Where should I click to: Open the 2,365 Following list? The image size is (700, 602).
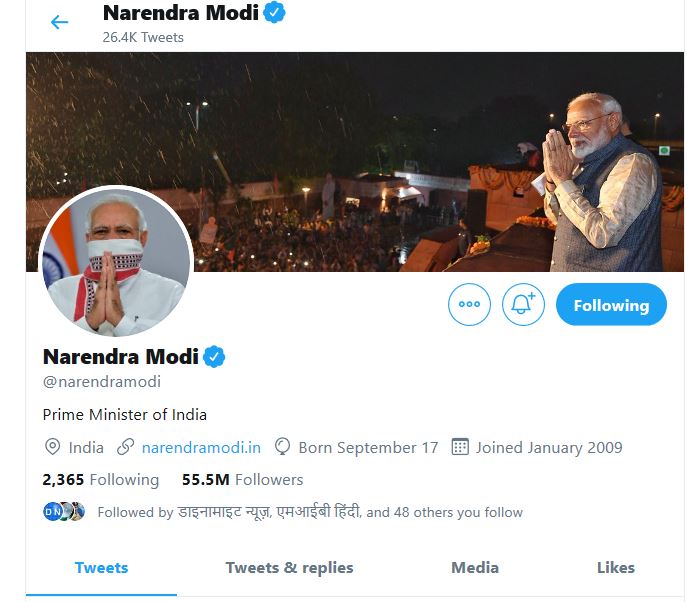click(100, 479)
